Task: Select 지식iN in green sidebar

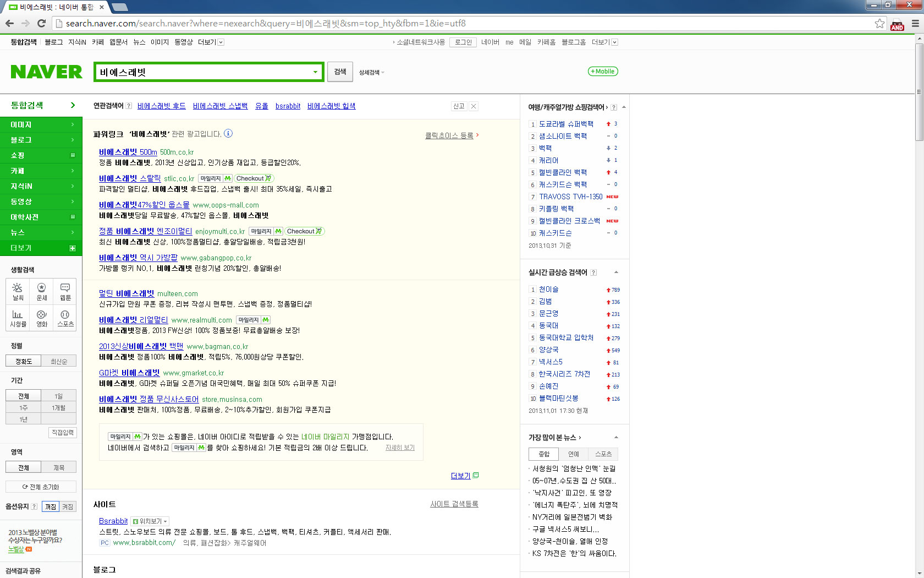Action: coord(41,186)
